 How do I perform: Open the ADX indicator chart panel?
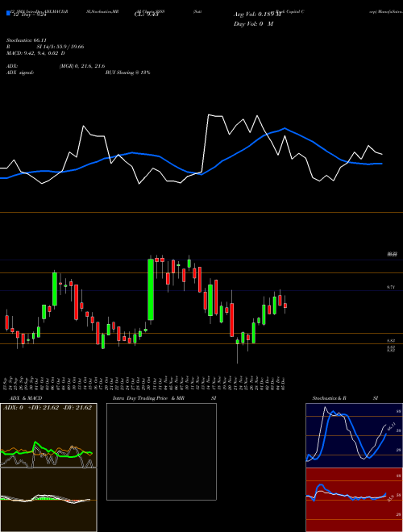click(48, 435)
